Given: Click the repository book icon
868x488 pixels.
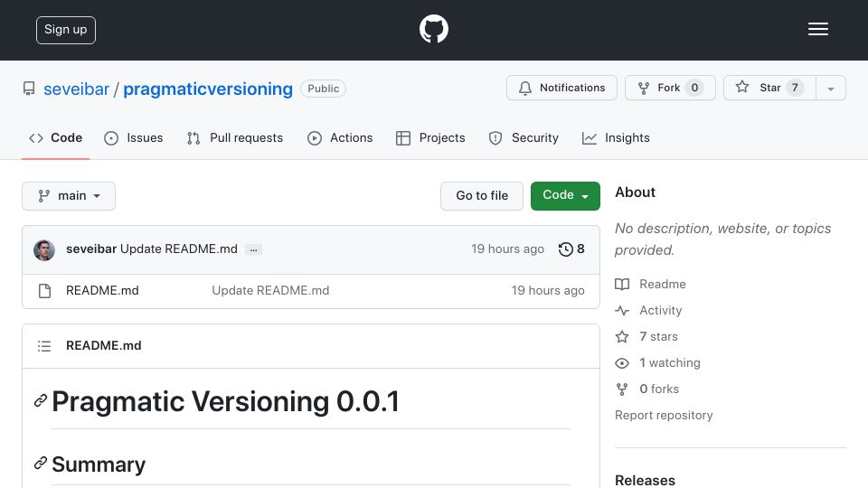Looking at the screenshot, I should coord(29,89).
